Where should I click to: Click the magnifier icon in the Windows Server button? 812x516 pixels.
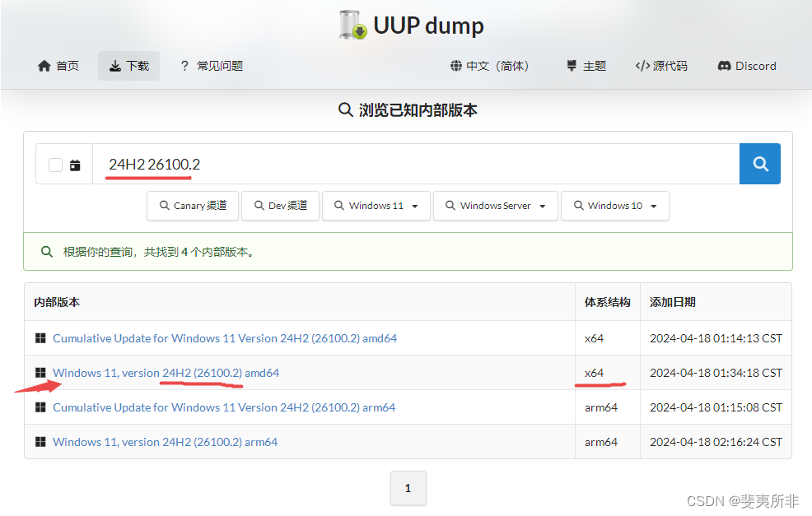point(450,206)
